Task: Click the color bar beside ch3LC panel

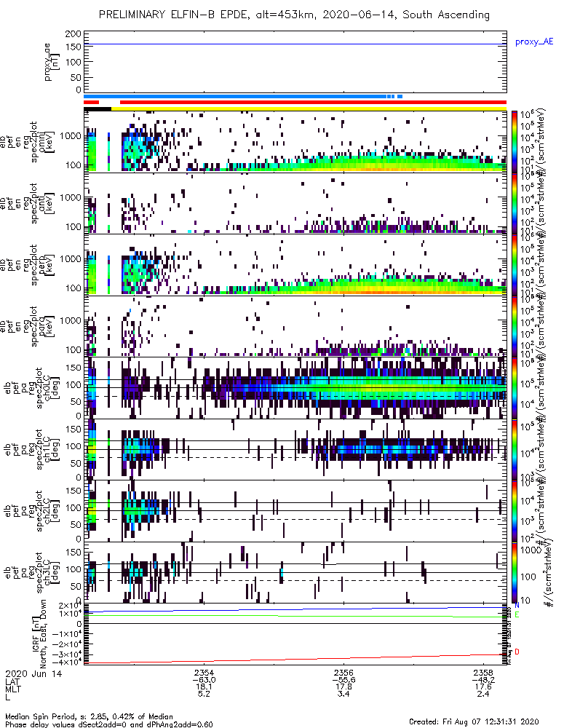Action: coord(515,572)
